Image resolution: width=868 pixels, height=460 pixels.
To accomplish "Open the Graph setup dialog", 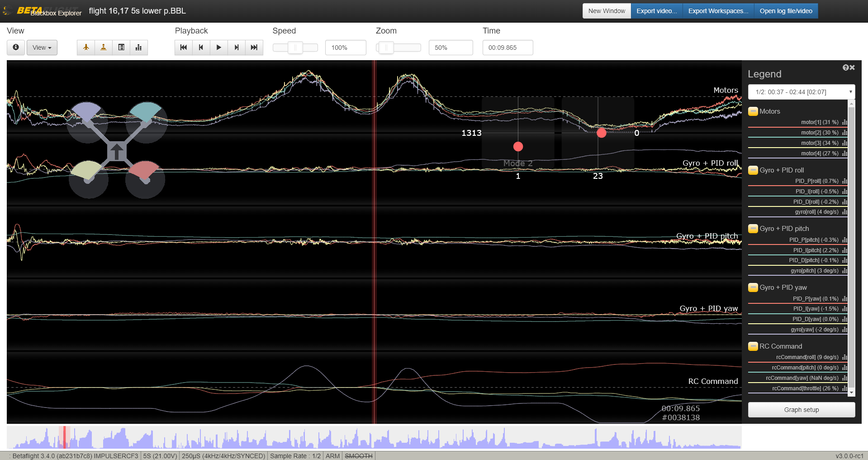I will 801,410.
